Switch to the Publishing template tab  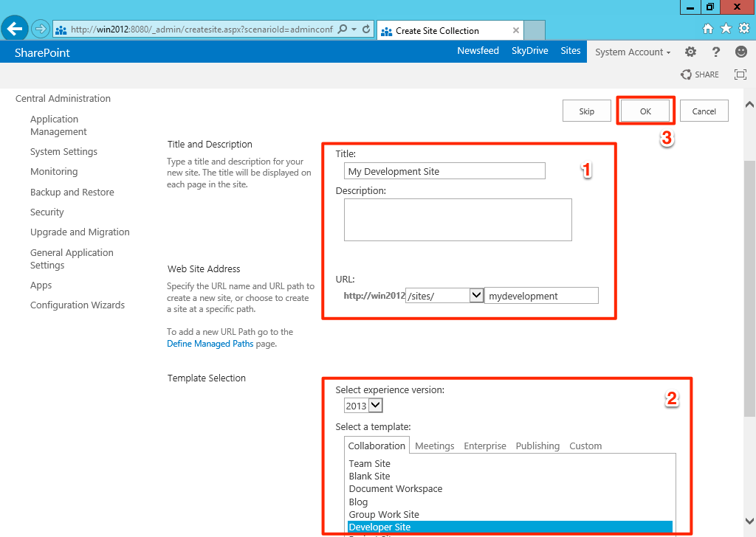537,446
